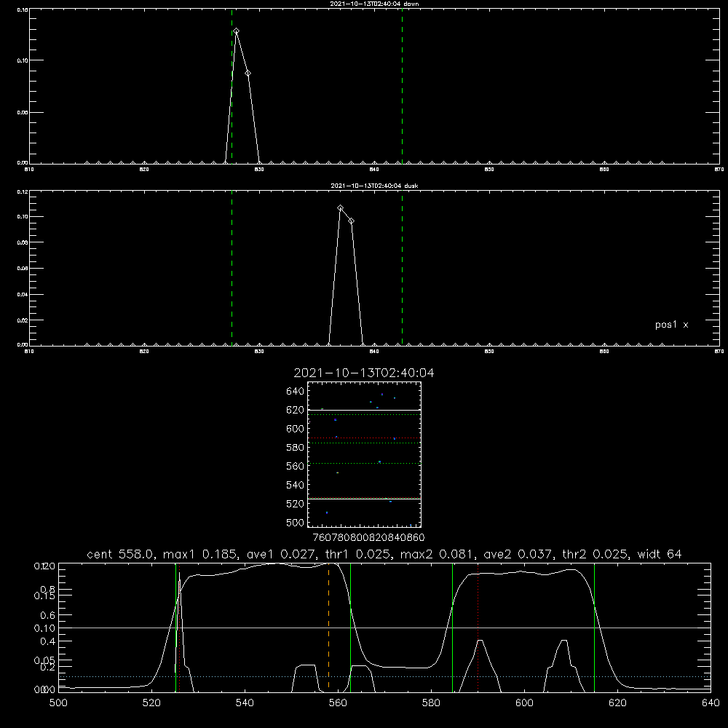Screen dimensions: 728x728
Task: Click the '0.10' y-axis label of bottom plot
Action: (44, 628)
